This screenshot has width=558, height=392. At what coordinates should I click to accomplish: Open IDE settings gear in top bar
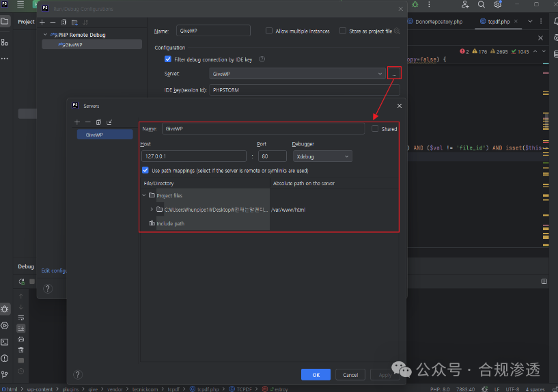click(497, 4)
